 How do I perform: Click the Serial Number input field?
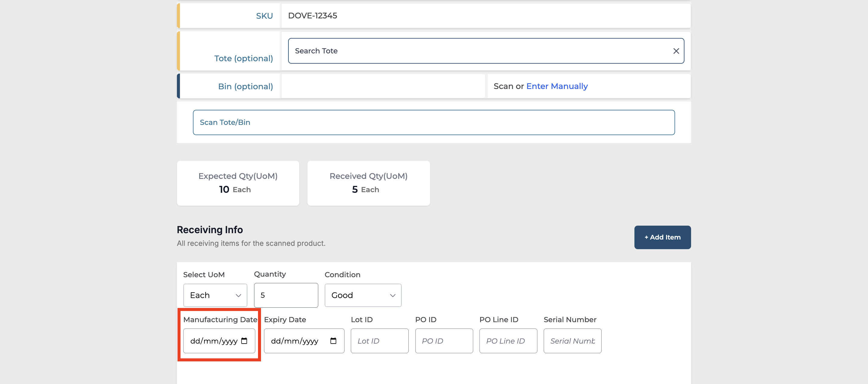click(x=572, y=341)
